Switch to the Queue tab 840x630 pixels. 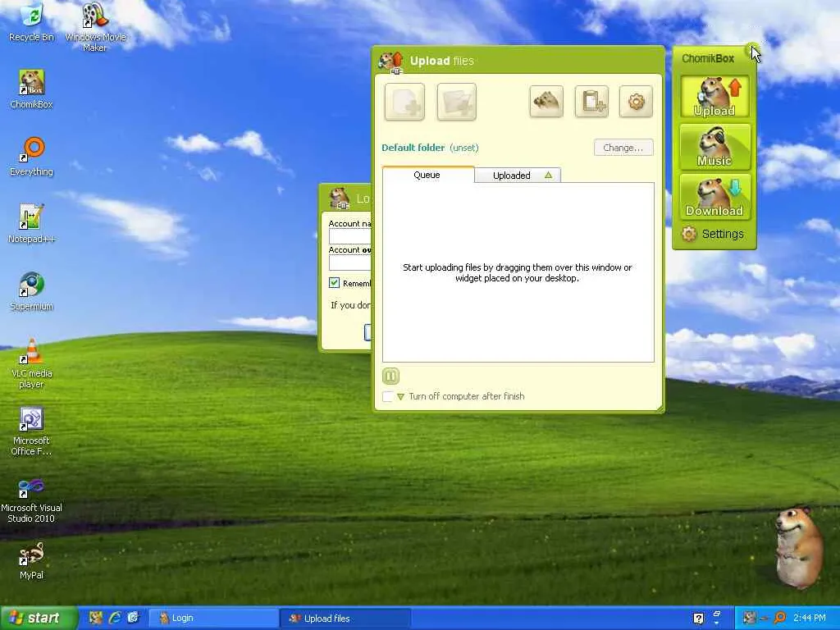tap(427, 175)
